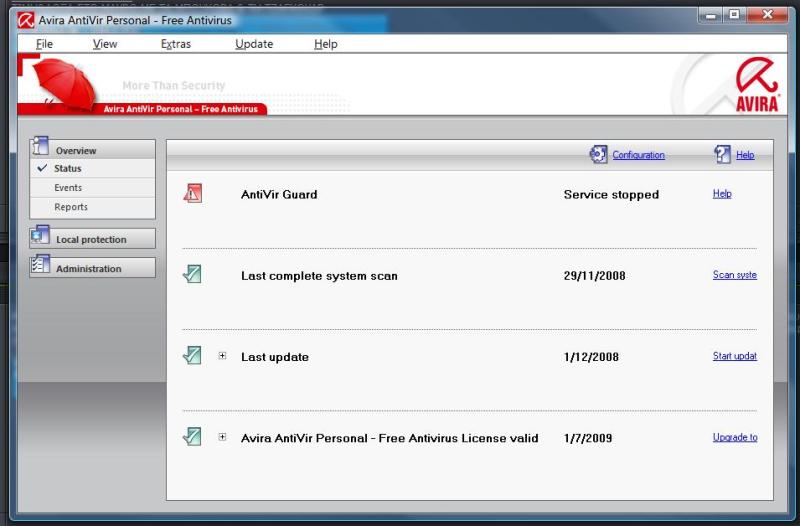800x526 pixels.
Task: Open the Extras menu
Action: tap(176, 44)
